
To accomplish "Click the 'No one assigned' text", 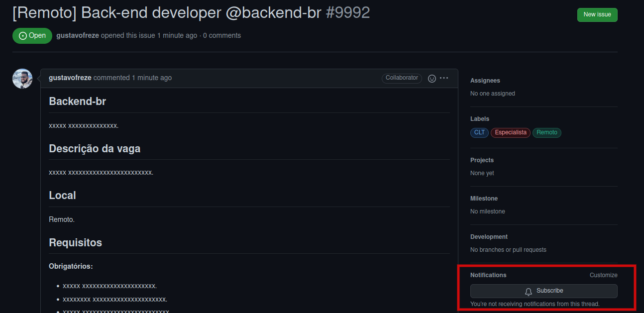I will (x=493, y=94).
